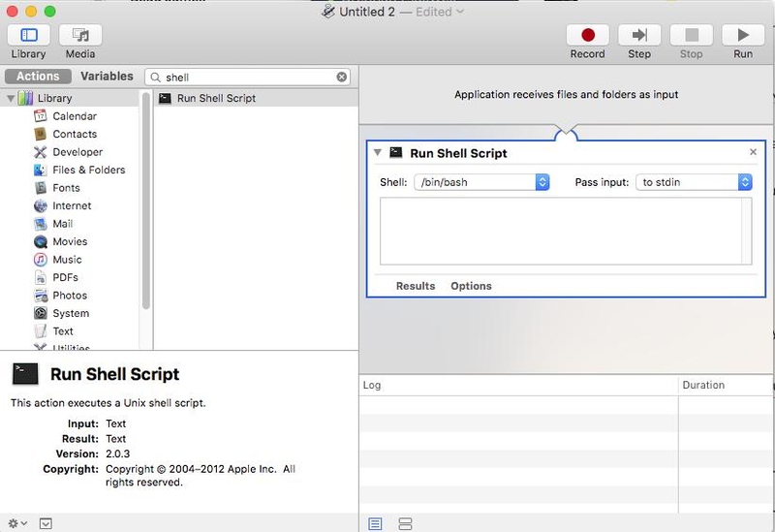
Task: Click the workflow input description text
Action: coord(566,94)
